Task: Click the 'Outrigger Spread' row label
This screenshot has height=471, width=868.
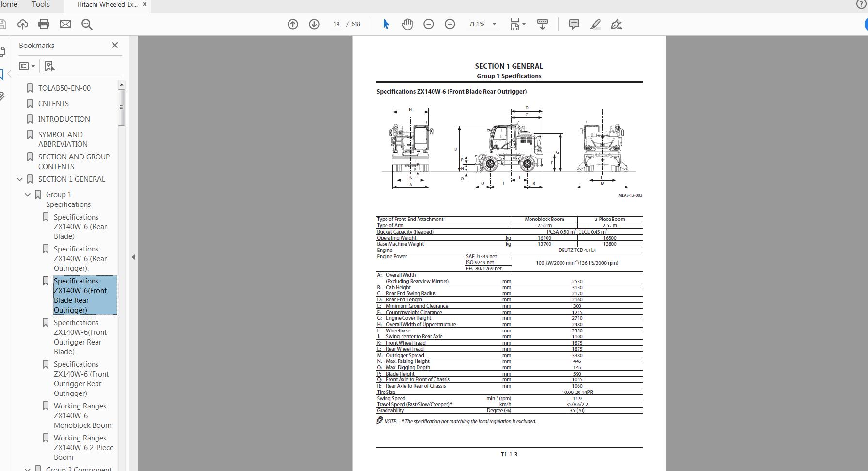Action: pos(405,355)
